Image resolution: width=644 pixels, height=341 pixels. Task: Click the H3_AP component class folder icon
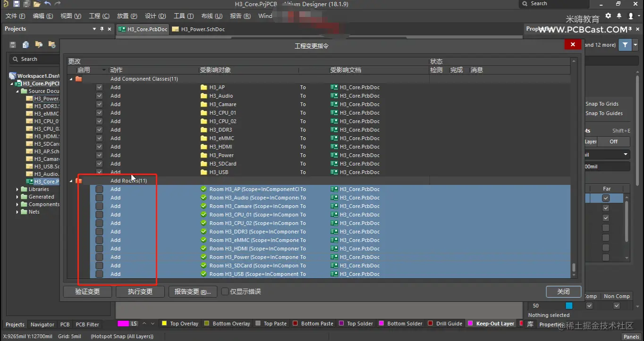(x=204, y=87)
